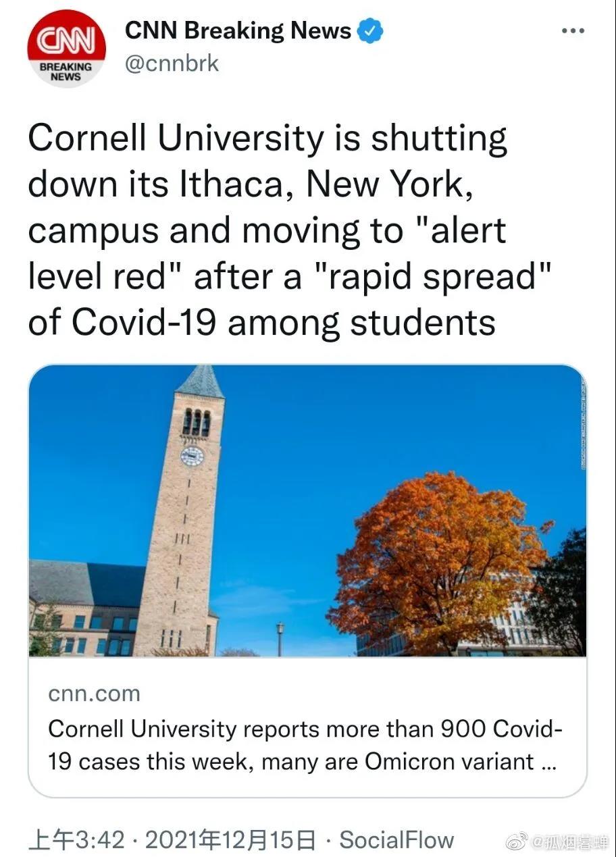The width and height of the screenshot is (616, 857).
Task: Click the Weibo logo watermark
Action: click(517, 841)
